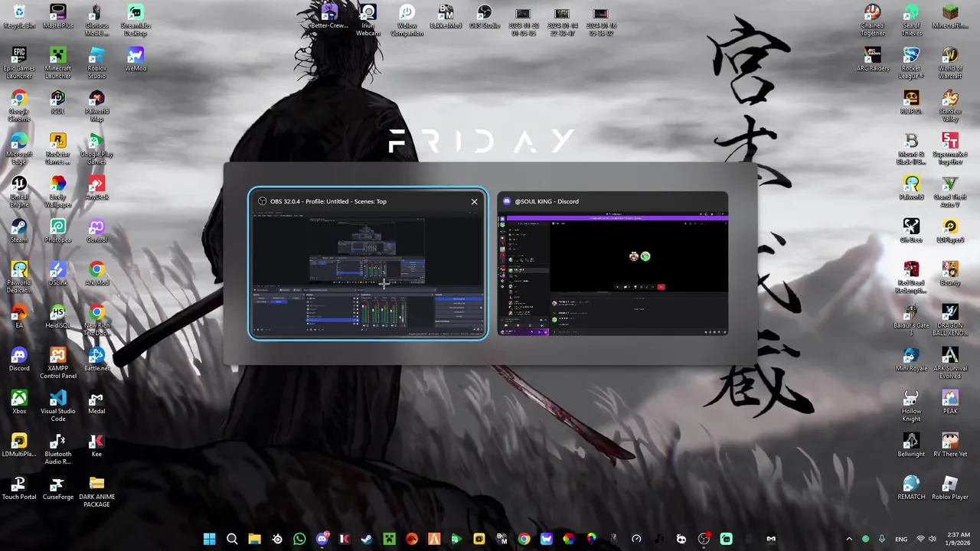
Task: Open ENG language switcher in taskbar
Action: click(902, 539)
